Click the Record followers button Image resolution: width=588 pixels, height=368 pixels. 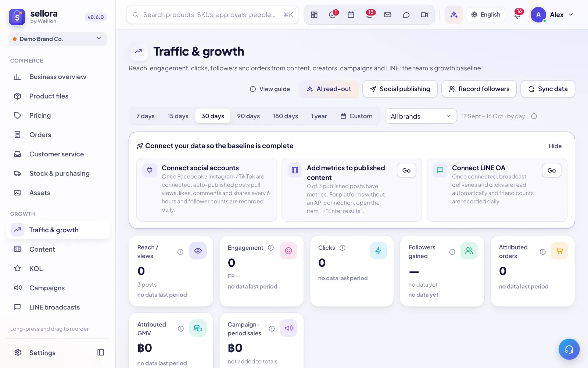pyautogui.click(x=479, y=89)
